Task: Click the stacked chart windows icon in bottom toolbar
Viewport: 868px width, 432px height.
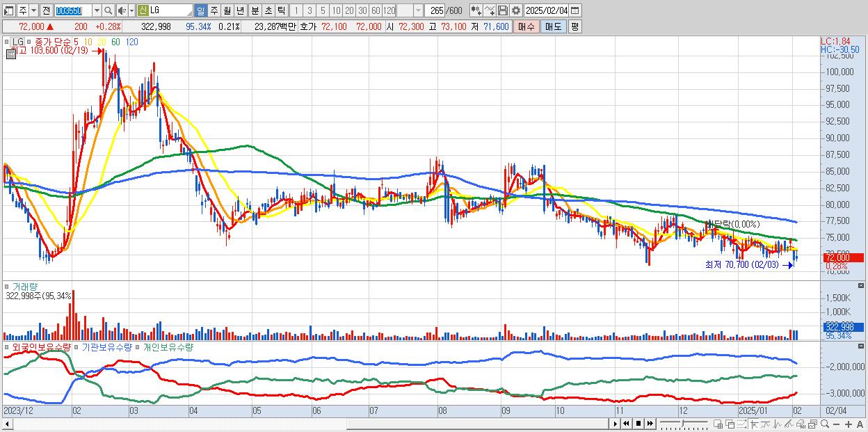Action: point(813,424)
